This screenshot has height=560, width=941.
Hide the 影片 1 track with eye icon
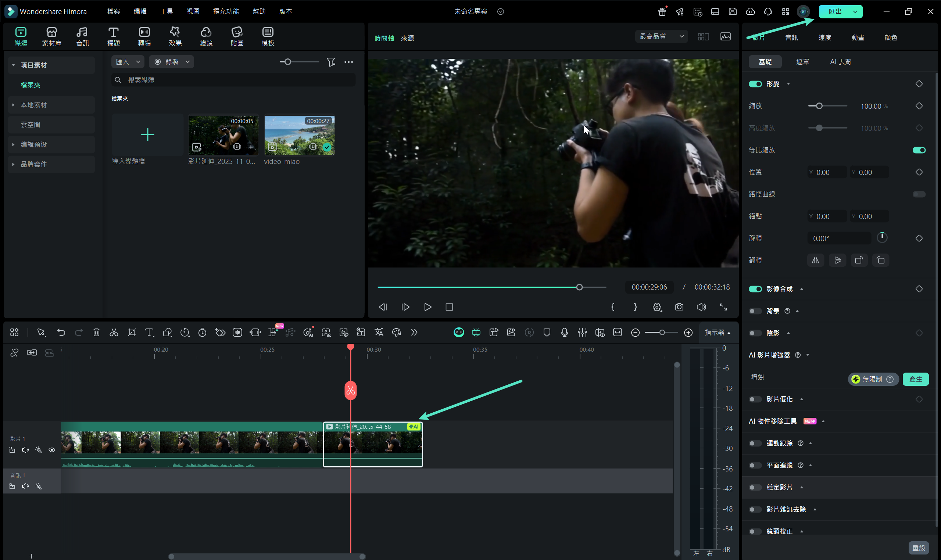tap(52, 450)
